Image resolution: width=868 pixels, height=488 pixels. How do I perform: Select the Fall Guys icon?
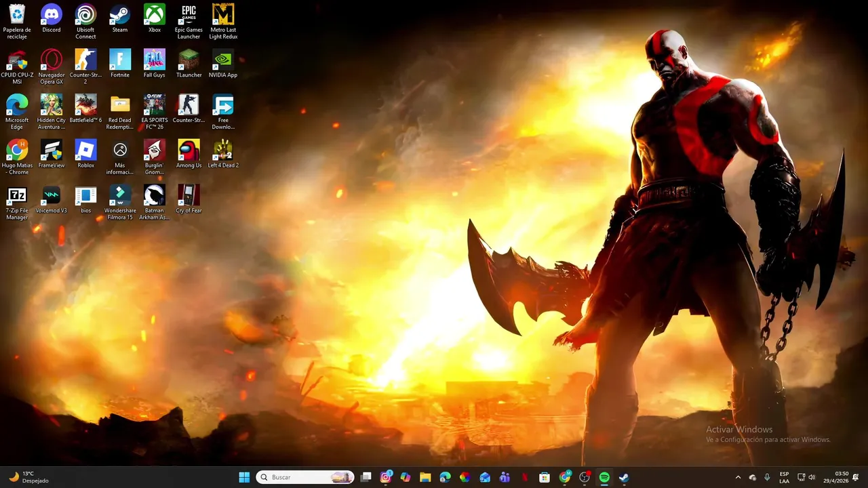pos(155,64)
